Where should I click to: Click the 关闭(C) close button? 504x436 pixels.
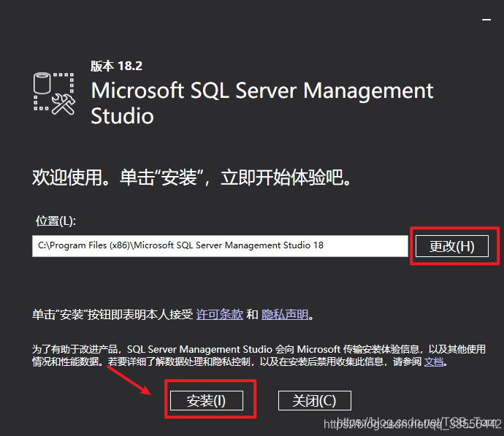314,400
